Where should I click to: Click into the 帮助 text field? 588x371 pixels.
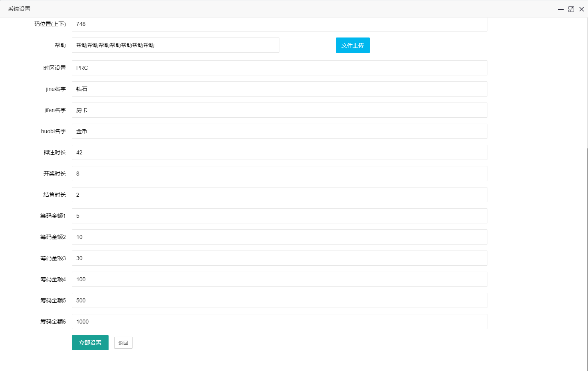[175, 45]
